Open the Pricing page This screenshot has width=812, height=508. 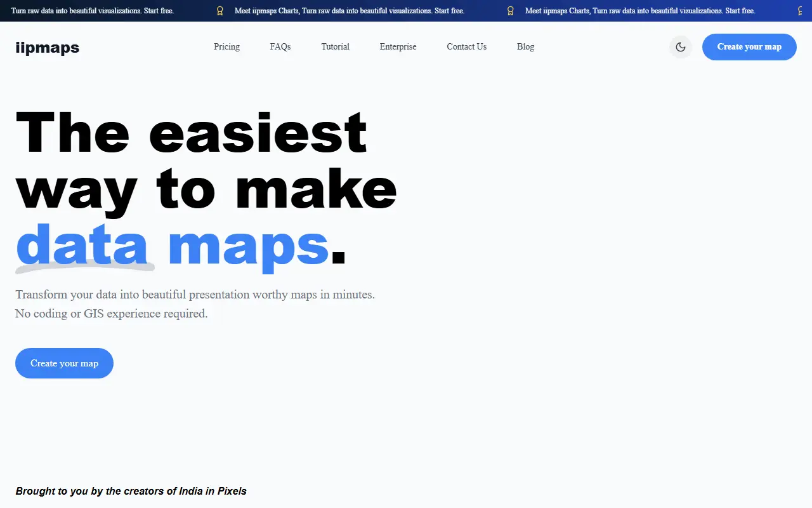226,46
